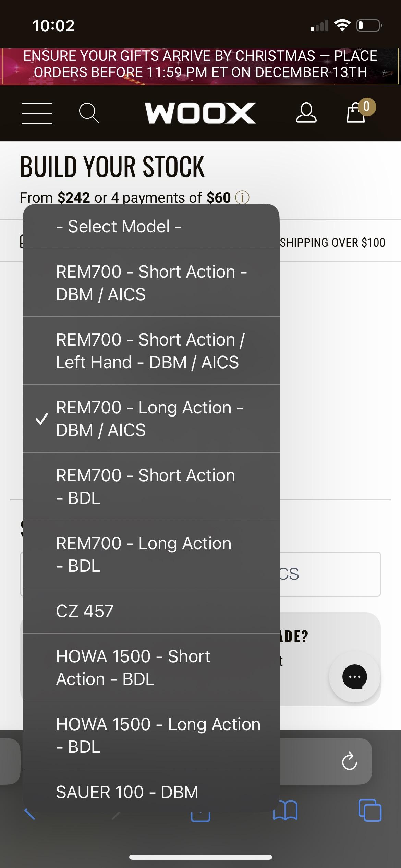The image size is (401, 868).
Task: Choose CZ 457 from model list
Action: coord(151,611)
